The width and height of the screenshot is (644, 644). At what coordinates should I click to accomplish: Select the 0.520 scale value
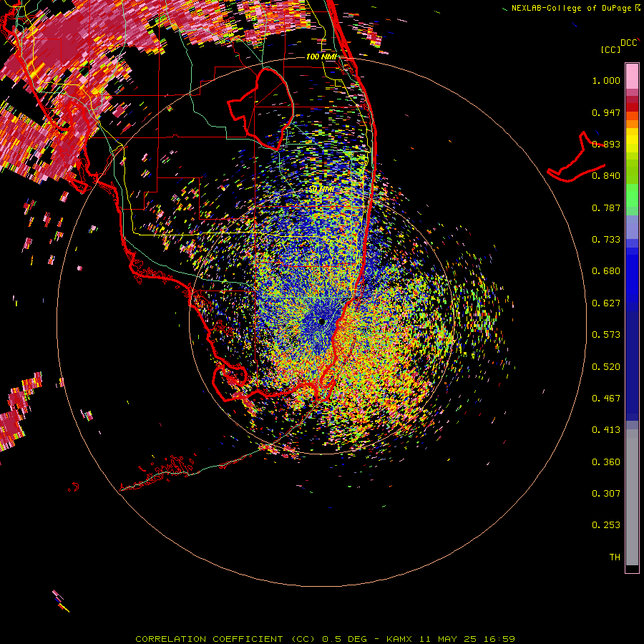tap(606, 367)
